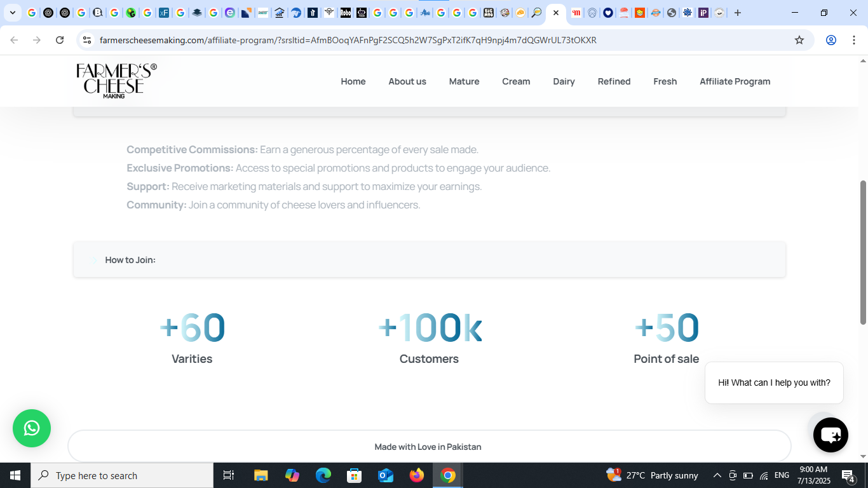Open Outlook from the taskbar
The height and width of the screenshot is (488, 868).
point(386,475)
